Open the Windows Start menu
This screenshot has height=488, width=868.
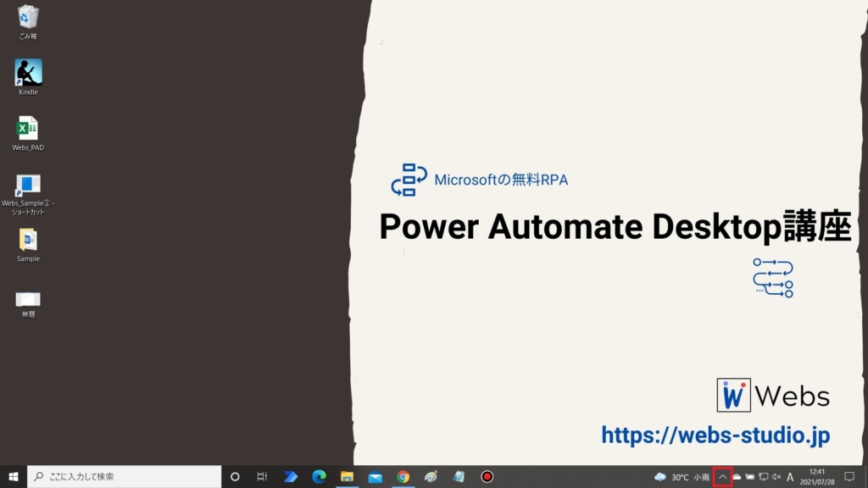pyautogui.click(x=14, y=476)
